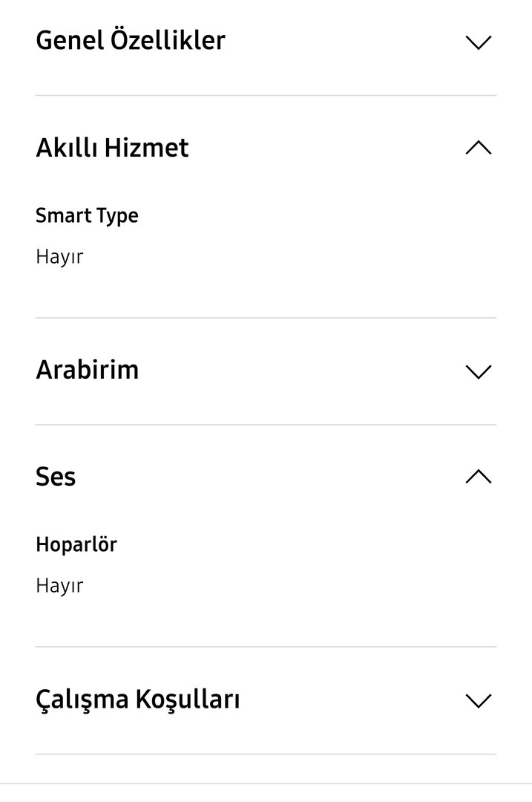Select the Hayır value under Hoparlör
Viewport: 532px width, 802px height.
59,585
